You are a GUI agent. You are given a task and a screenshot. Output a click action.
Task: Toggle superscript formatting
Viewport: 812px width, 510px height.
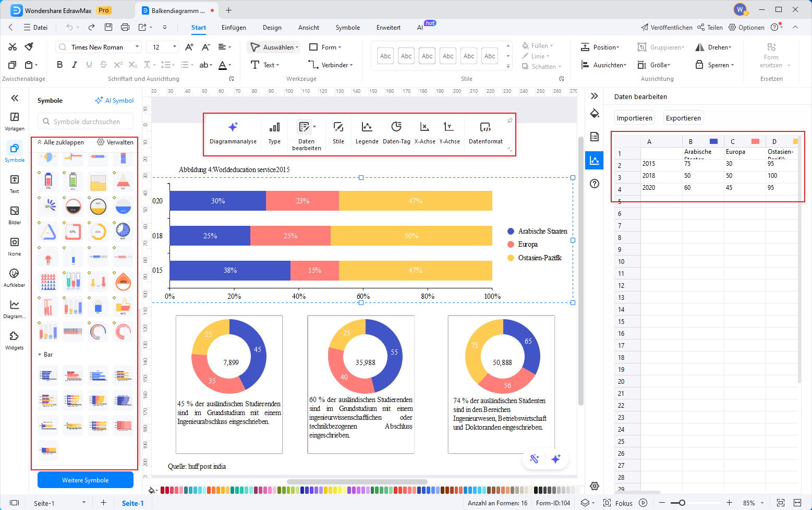point(118,65)
